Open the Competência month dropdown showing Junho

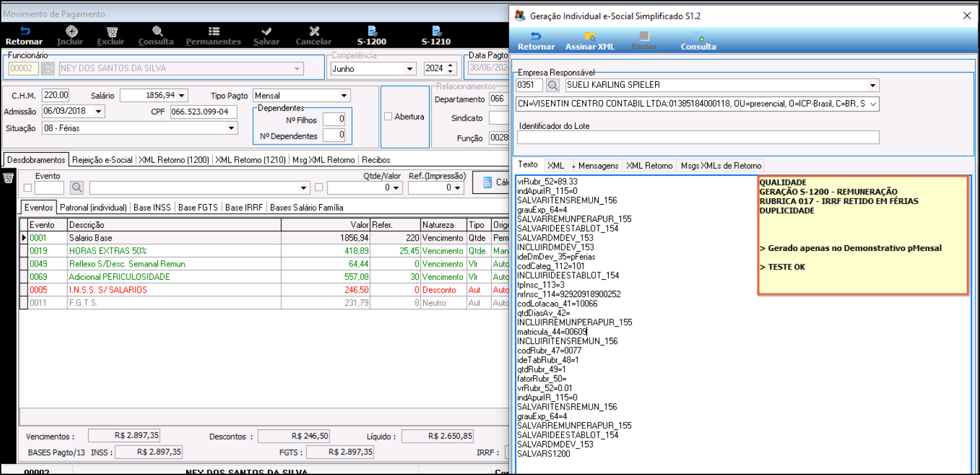[410, 69]
